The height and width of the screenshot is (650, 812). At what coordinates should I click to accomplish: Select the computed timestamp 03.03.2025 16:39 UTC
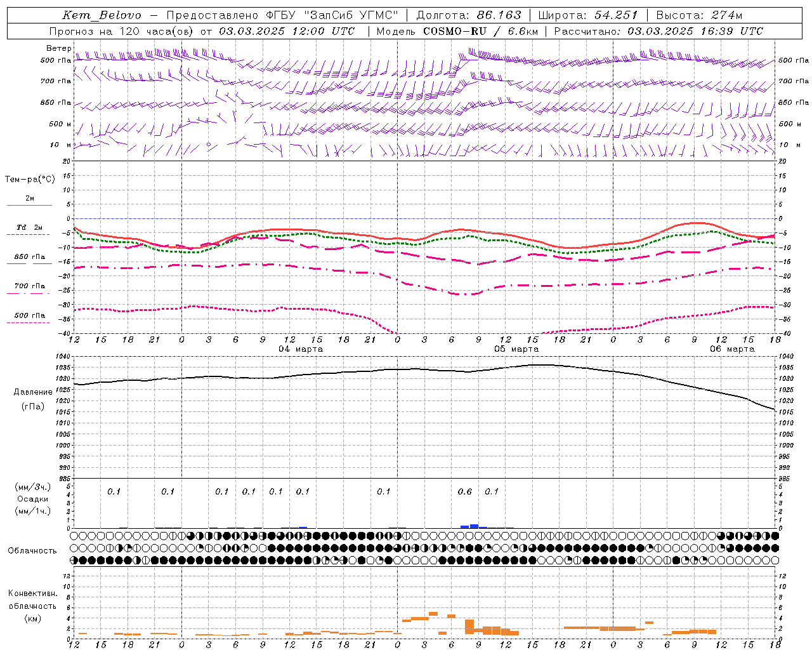click(x=695, y=31)
